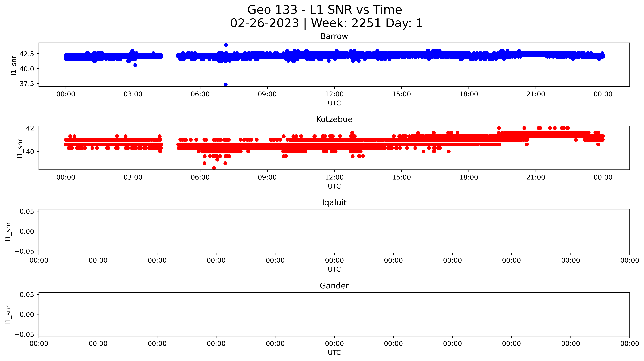Click the 'UTC' axis label below Kotzebue plot

334,186
